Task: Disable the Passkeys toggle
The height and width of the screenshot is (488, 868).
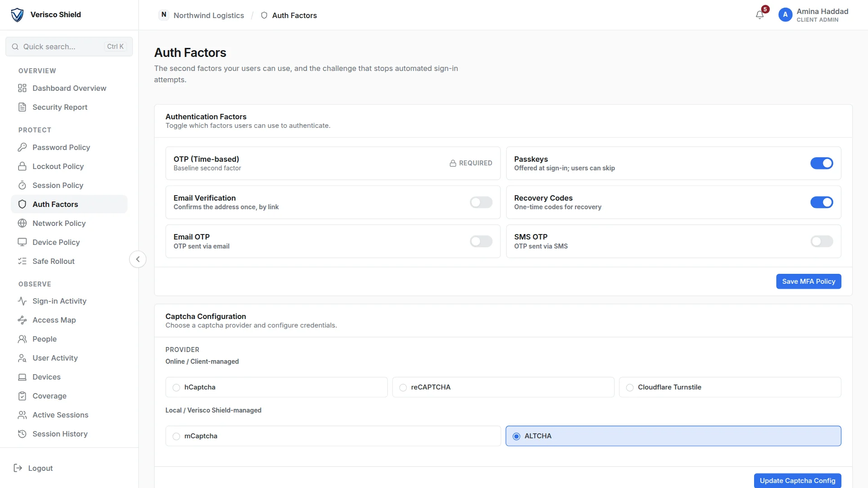Action: pos(821,163)
